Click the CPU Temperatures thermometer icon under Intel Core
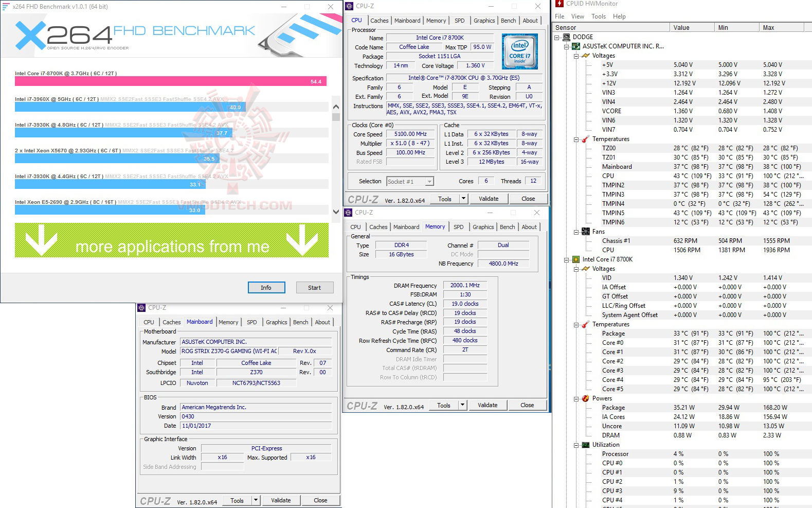 (x=586, y=324)
